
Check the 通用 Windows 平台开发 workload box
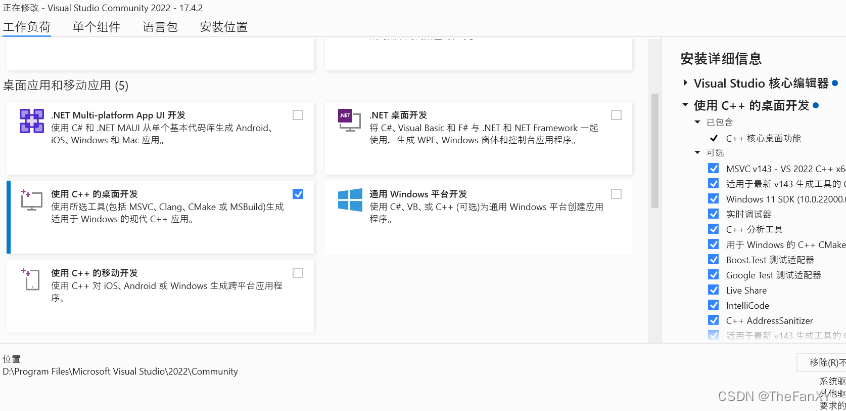point(616,194)
